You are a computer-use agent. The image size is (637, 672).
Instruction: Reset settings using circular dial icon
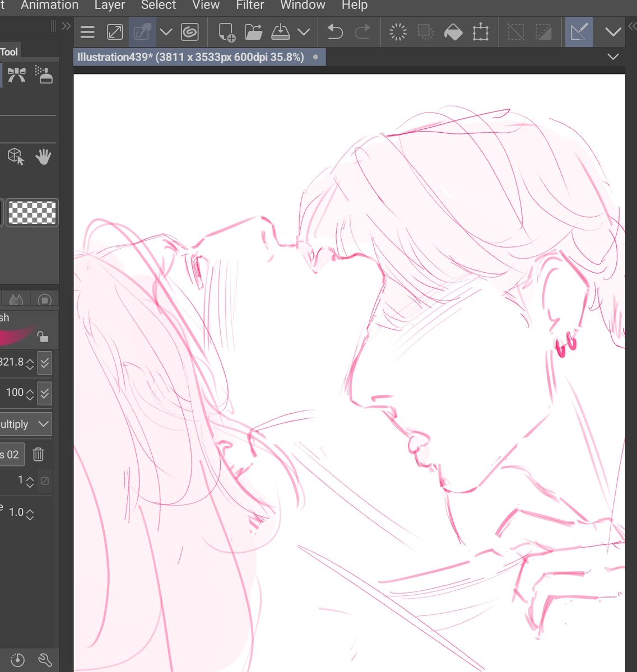(x=17, y=660)
